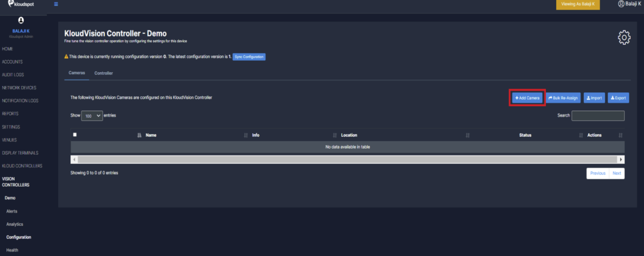Click the Bulk Re-Assign button
Viewport: 644px width, 256px height.
[x=563, y=98]
